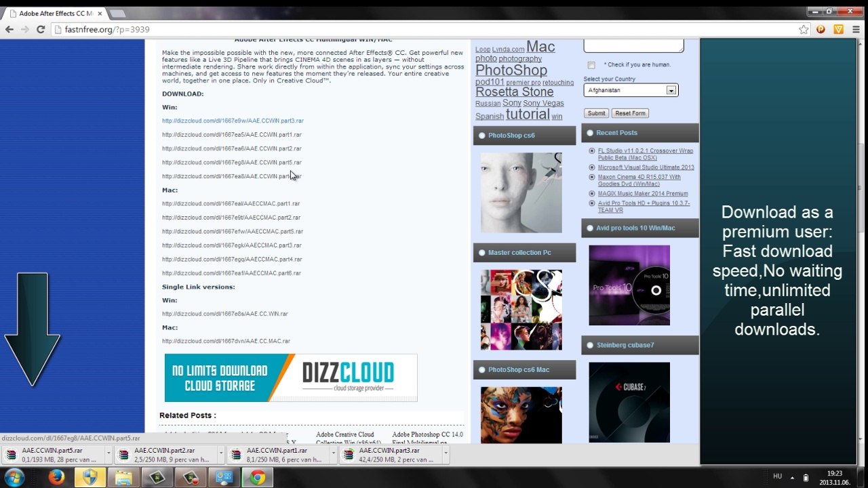
Task: Open the shield icon app in taskbar
Action: pyautogui.click(x=90, y=477)
